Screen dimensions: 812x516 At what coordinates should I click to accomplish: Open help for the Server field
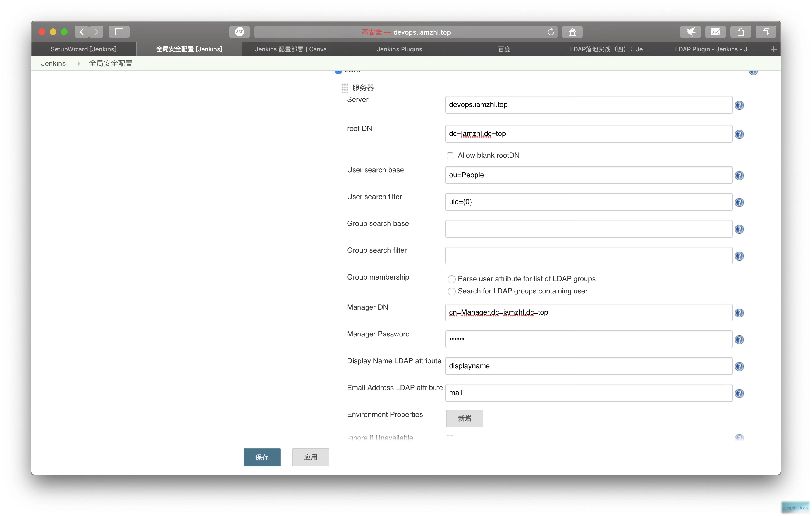pyautogui.click(x=739, y=105)
